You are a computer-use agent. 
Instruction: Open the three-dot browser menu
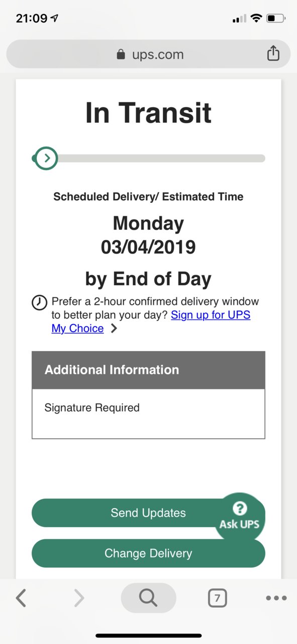click(x=276, y=598)
